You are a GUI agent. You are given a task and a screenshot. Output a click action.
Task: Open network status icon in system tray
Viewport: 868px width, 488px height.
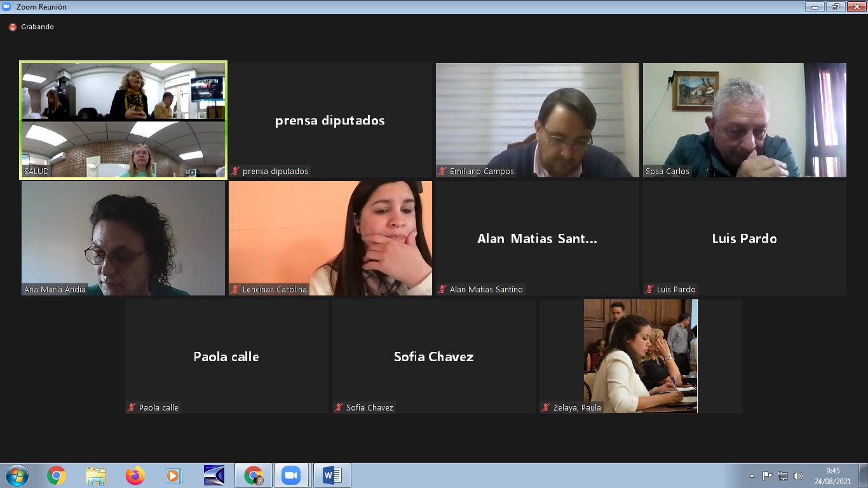point(783,476)
